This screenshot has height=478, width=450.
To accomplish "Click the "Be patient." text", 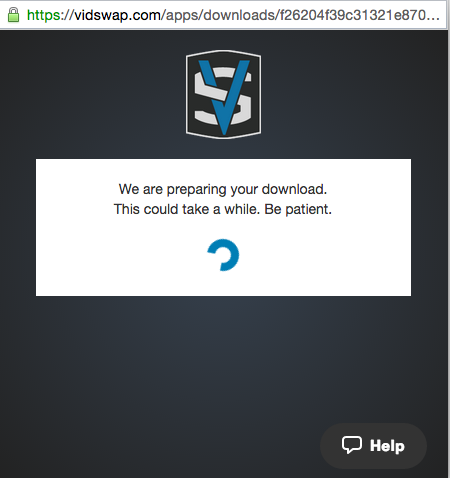I will [x=298, y=209].
